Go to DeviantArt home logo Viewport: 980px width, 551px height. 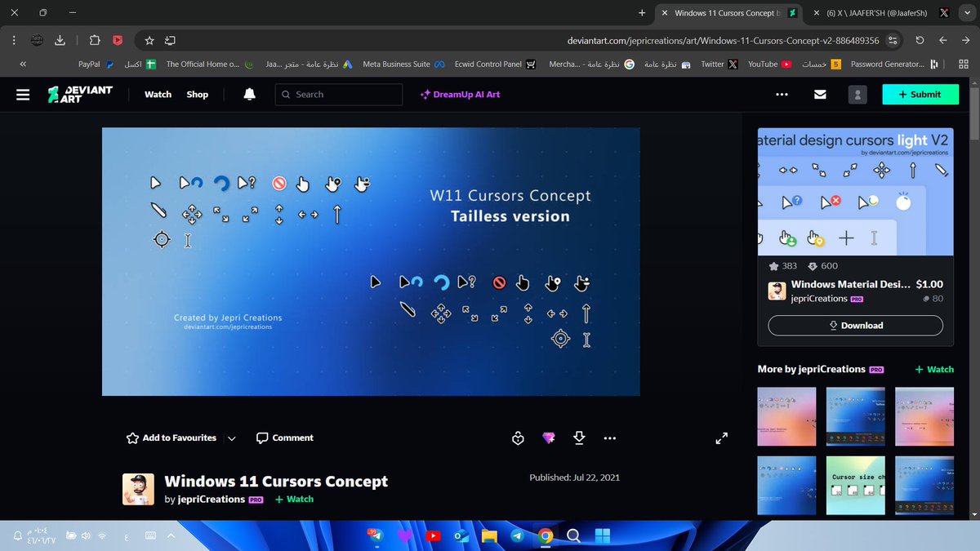(x=79, y=95)
